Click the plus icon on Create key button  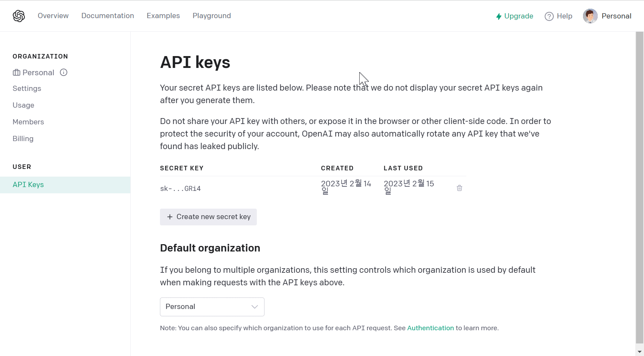(x=170, y=217)
